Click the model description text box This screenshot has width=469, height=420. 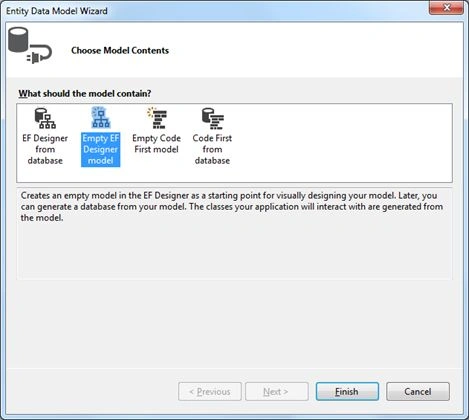click(234, 233)
